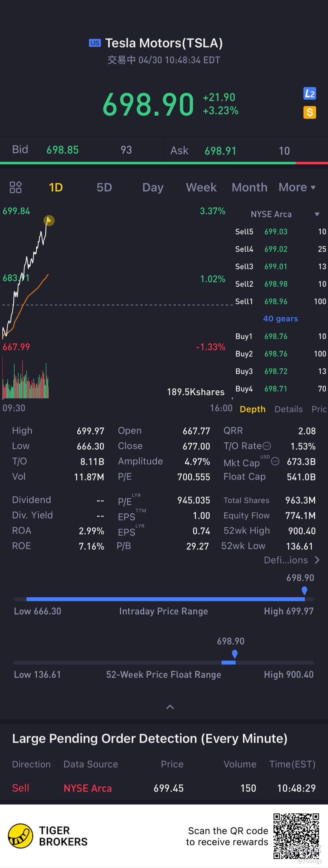Image resolution: width=328 pixels, height=868 pixels.
Task: Open the chart layout grid icon
Action: click(x=15, y=187)
